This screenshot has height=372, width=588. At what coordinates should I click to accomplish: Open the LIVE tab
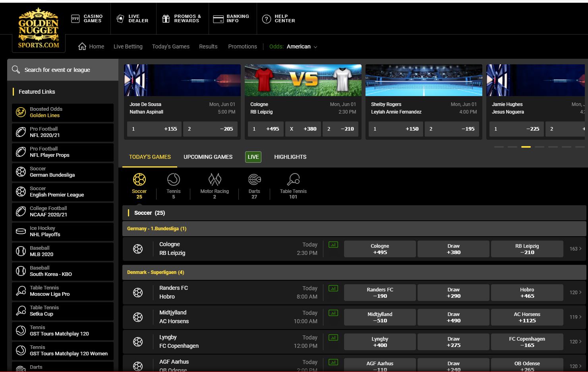(253, 157)
